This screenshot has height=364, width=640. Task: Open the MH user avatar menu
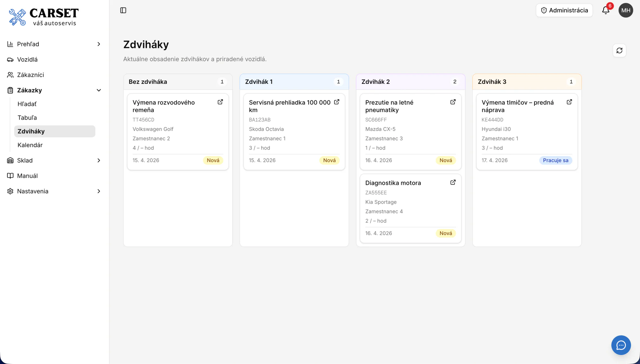tap(626, 10)
